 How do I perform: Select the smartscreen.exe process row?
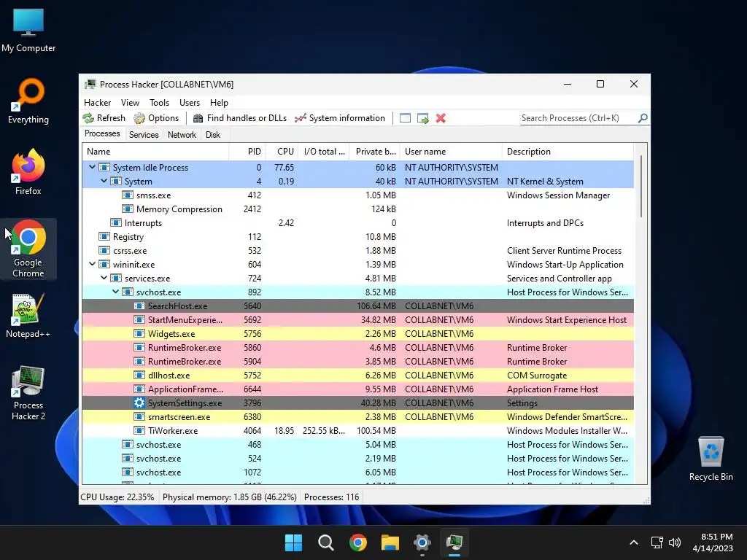[357, 416]
